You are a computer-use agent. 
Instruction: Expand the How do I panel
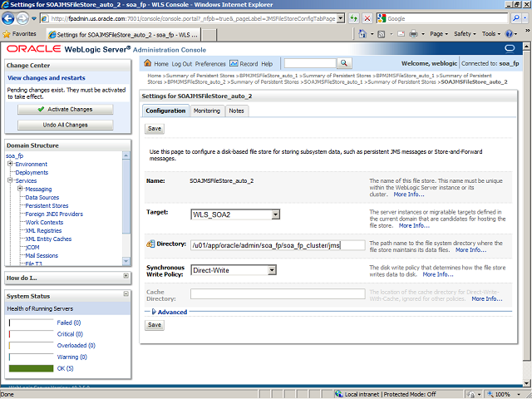(x=126, y=276)
